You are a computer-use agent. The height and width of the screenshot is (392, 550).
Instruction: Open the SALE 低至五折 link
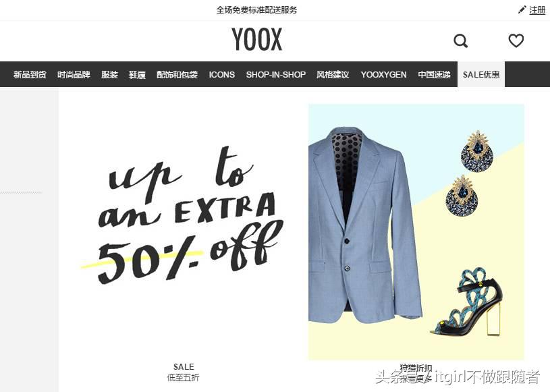click(x=184, y=372)
